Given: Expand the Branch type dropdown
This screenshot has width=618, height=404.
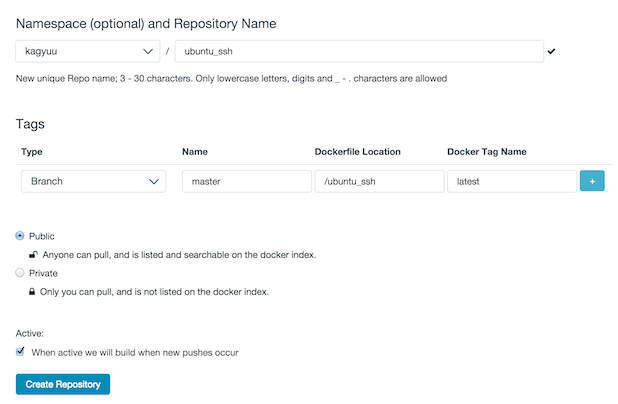Looking at the screenshot, I should pos(93,181).
